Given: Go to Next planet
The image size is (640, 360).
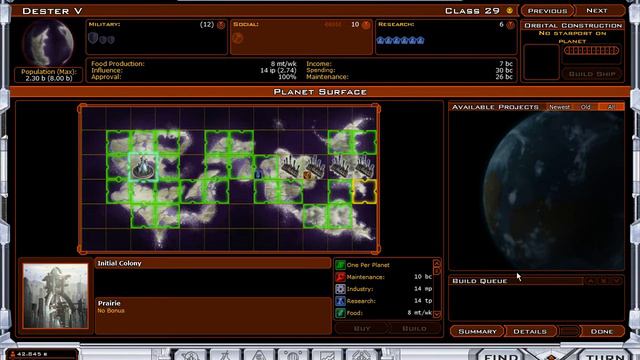Looking at the screenshot, I should pyautogui.click(x=597, y=11).
